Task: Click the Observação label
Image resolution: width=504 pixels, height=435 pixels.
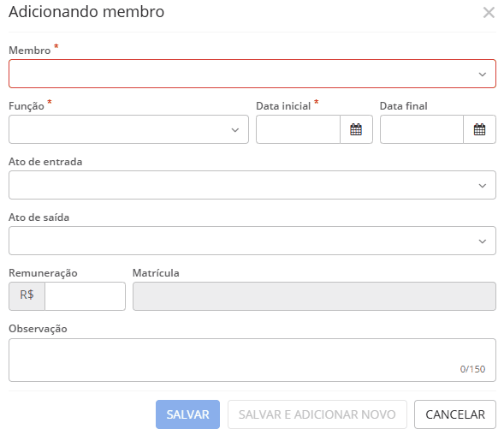Action: [x=38, y=329]
